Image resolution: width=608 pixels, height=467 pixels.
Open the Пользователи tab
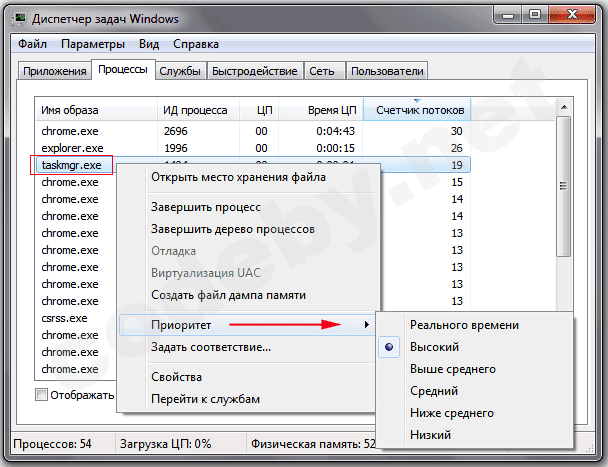click(387, 71)
